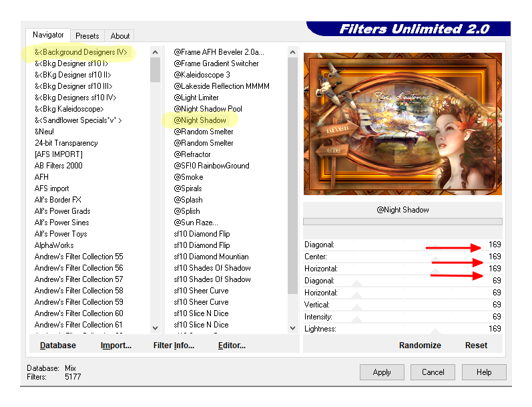Choose @Kaleidoscope 3 filter

(202, 75)
